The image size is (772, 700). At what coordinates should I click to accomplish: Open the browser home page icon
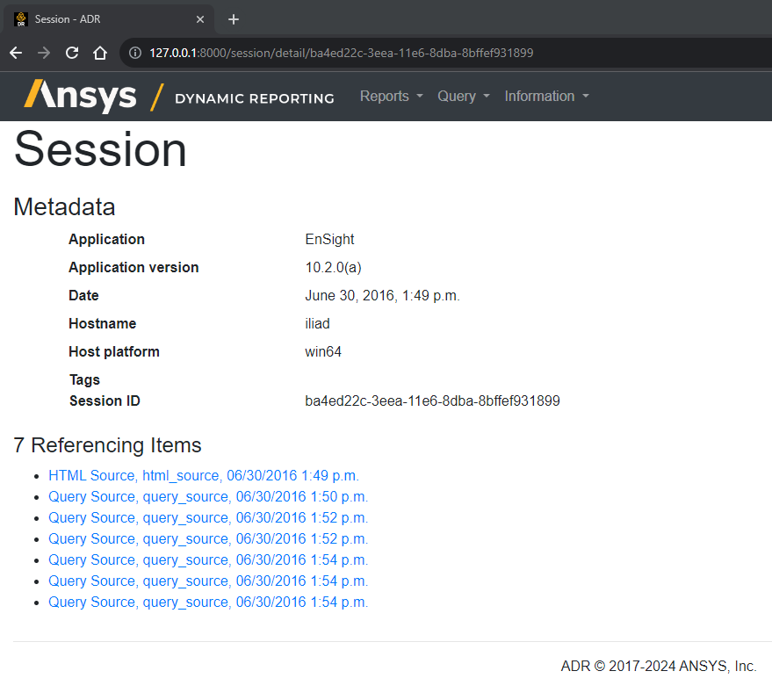click(100, 53)
